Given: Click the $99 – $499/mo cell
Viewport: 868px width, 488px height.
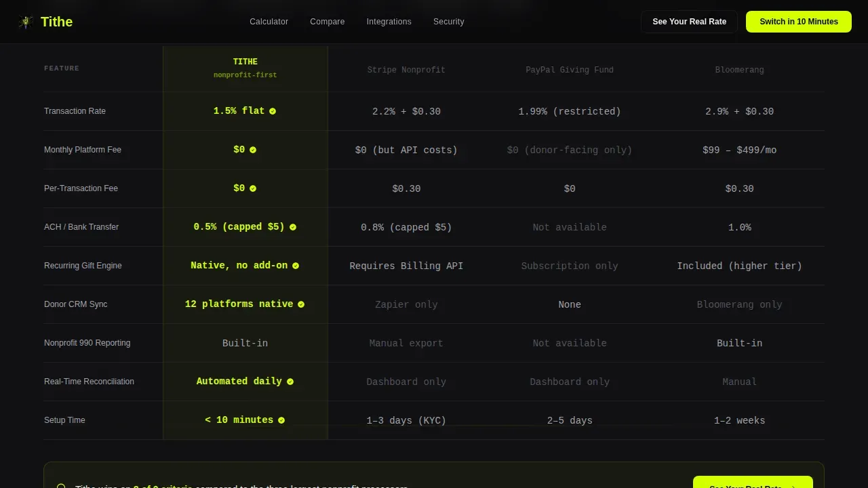Looking at the screenshot, I should coord(739,150).
